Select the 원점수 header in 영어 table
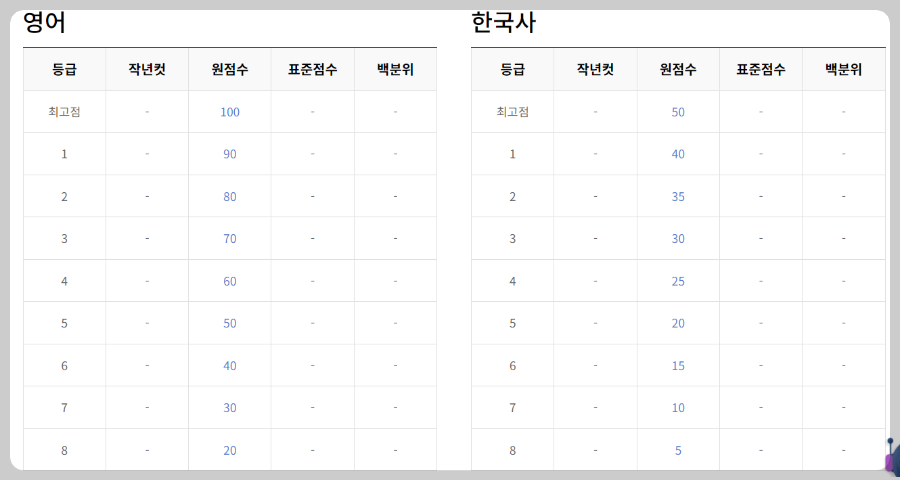 point(230,70)
